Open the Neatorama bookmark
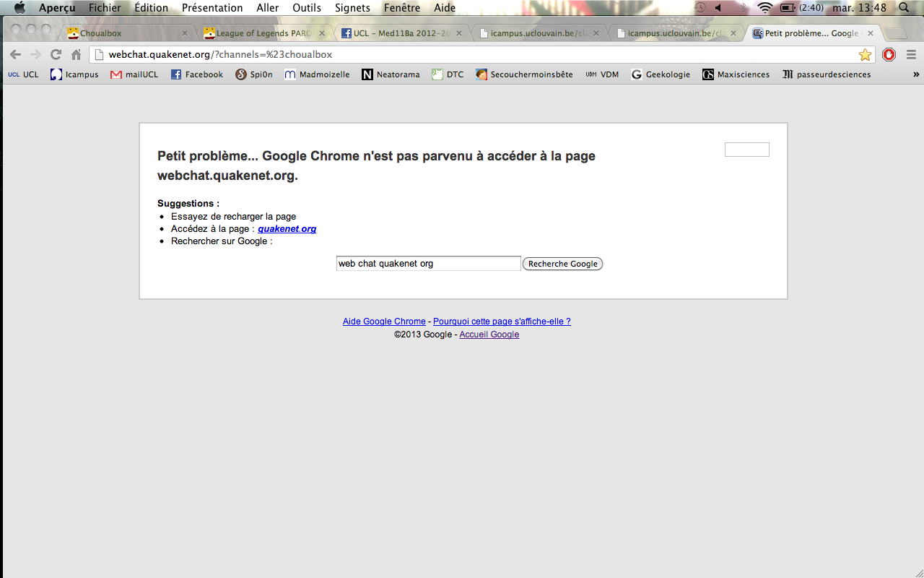Screen dimensions: 924x578 (x=391, y=74)
